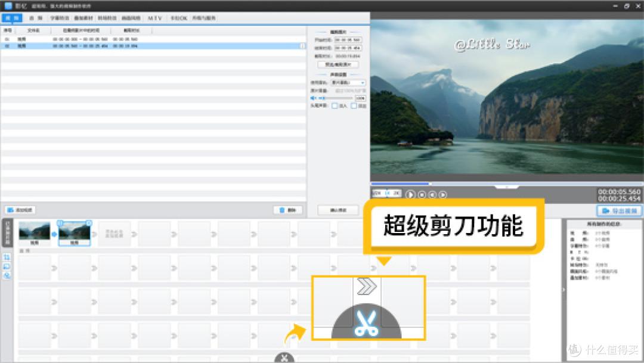Open the 升级与服务 upgrade and service tab

(204, 18)
